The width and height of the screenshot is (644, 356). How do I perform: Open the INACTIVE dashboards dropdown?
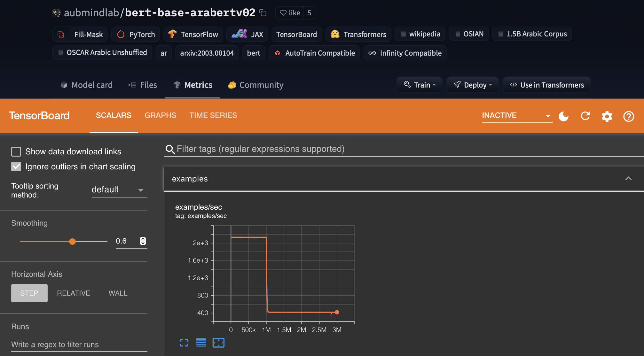(516, 116)
